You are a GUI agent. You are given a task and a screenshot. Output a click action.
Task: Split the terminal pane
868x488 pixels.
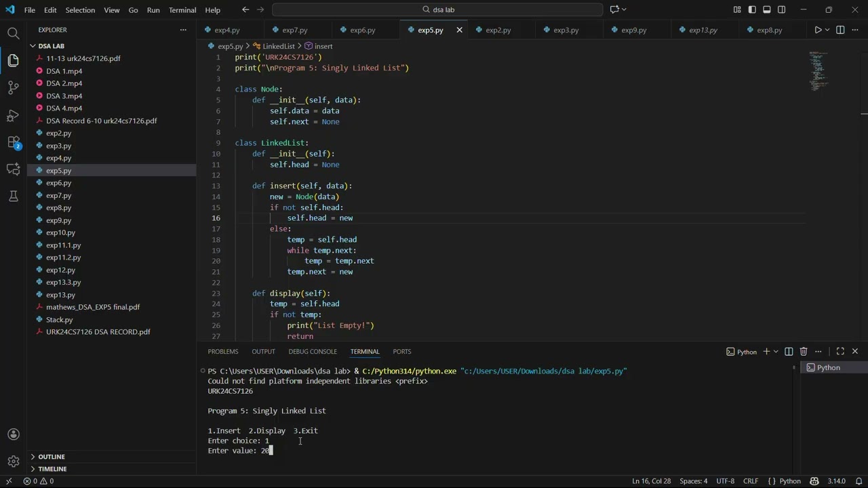coord(789,351)
